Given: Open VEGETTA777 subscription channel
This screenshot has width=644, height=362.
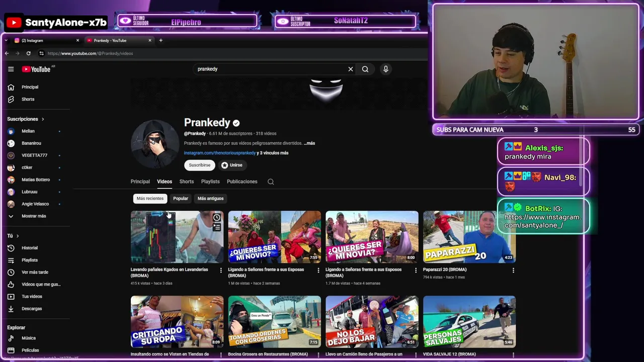Looking at the screenshot, I should [35, 155].
